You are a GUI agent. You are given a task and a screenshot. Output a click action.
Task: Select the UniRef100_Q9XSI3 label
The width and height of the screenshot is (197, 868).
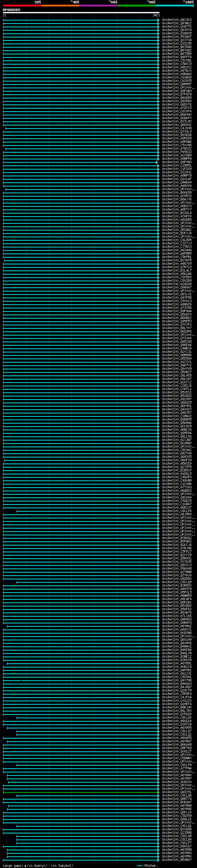click(x=177, y=565)
